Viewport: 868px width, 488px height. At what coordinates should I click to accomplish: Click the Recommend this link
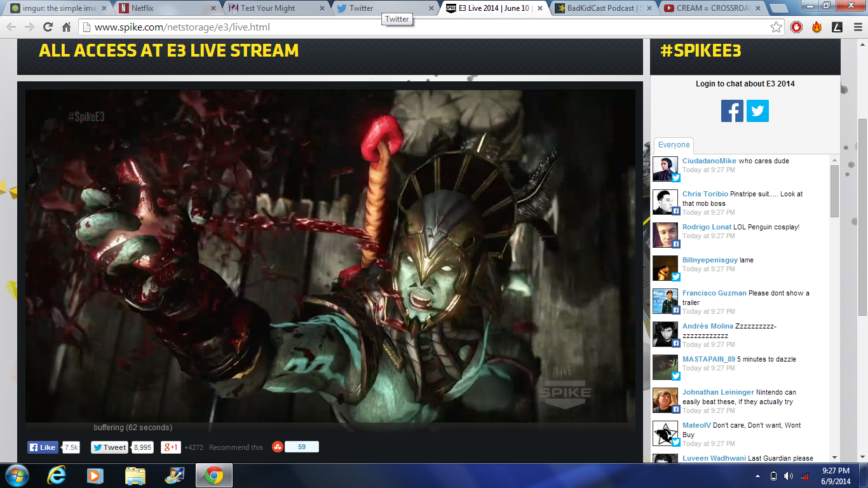236,447
